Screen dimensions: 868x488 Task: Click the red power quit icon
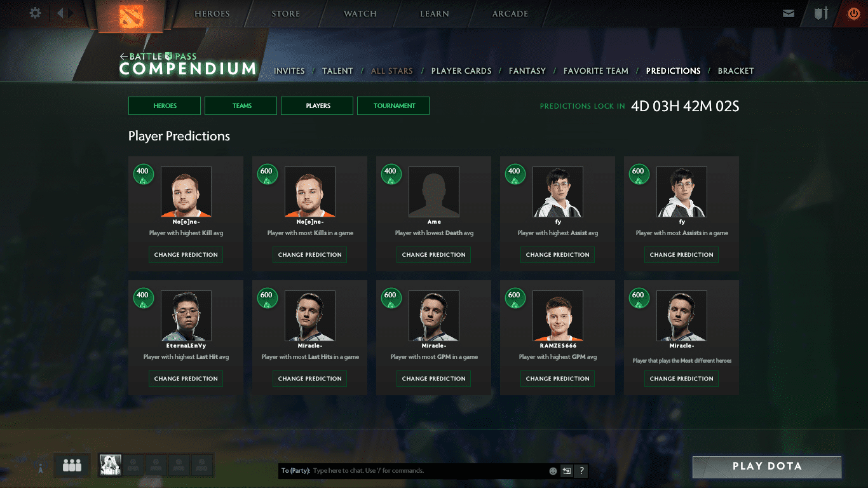tap(853, 13)
